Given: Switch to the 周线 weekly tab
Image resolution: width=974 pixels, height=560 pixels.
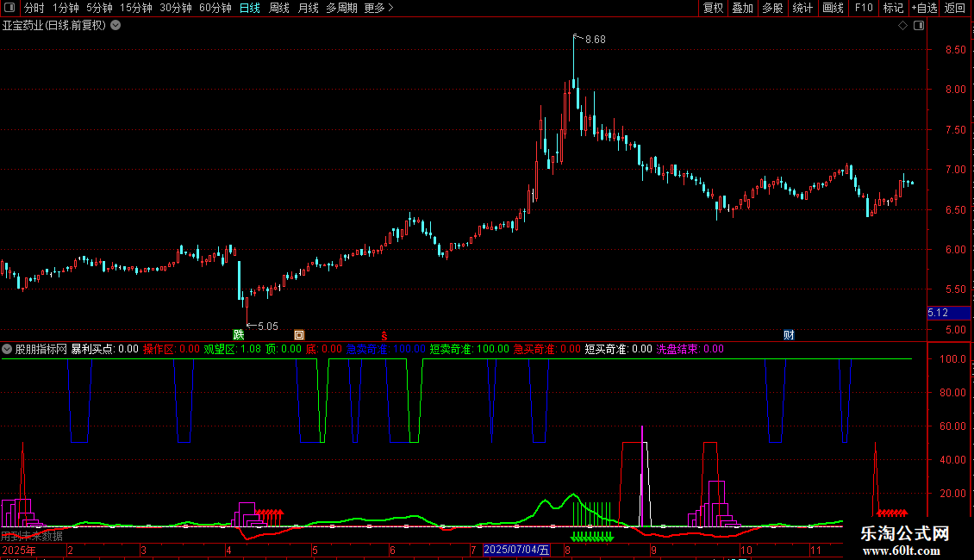Looking at the screenshot, I should click(x=279, y=8).
